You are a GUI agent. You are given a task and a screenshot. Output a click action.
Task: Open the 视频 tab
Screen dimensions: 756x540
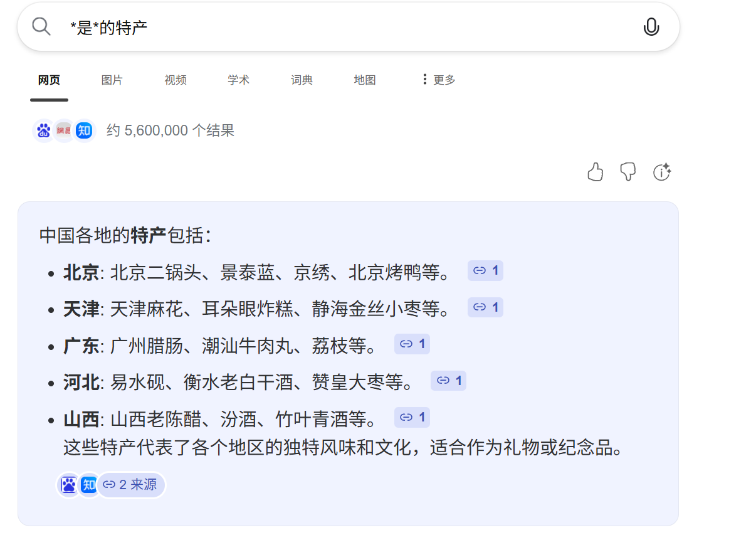coord(176,80)
